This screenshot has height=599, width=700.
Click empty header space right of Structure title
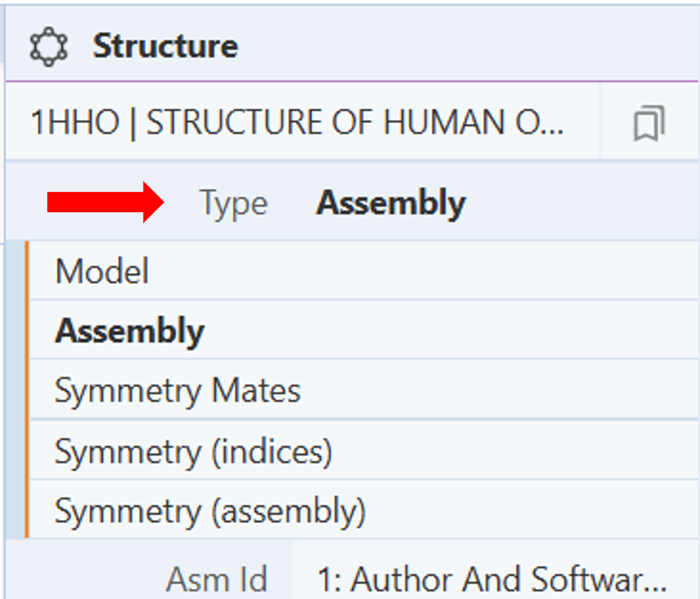pyautogui.click(x=467, y=46)
